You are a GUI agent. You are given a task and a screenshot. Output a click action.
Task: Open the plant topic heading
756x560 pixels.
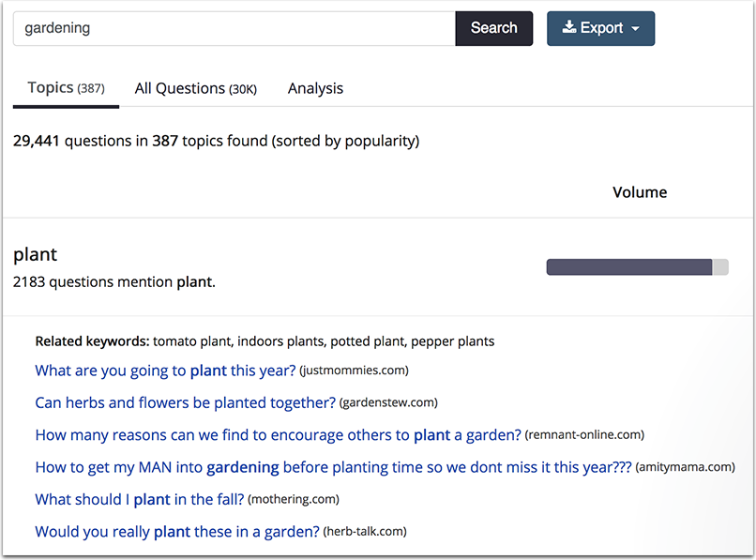click(x=35, y=254)
